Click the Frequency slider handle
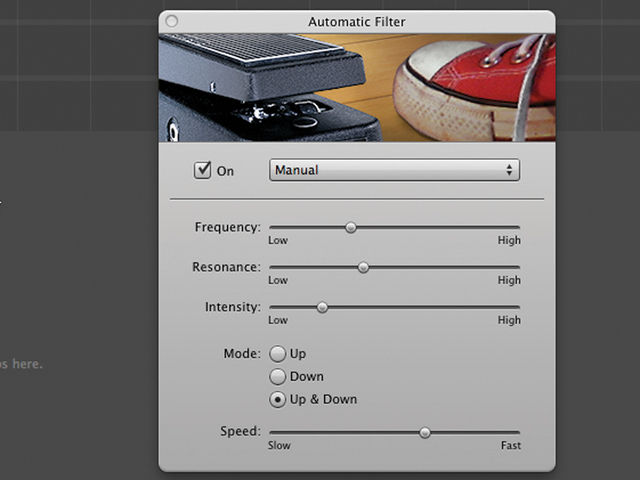 click(351, 227)
